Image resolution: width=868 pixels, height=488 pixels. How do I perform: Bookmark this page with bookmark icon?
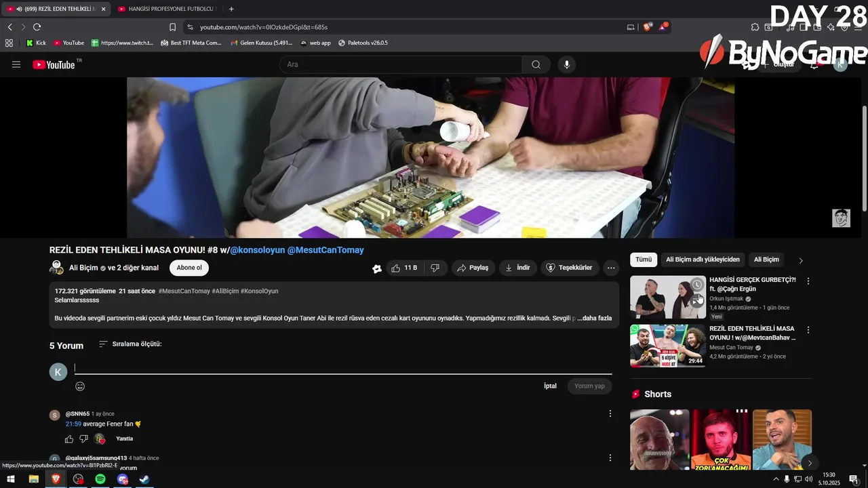[x=172, y=27]
